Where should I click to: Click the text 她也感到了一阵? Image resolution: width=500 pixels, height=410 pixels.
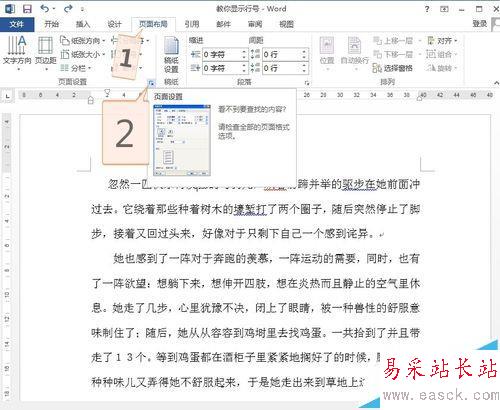pos(152,258)
